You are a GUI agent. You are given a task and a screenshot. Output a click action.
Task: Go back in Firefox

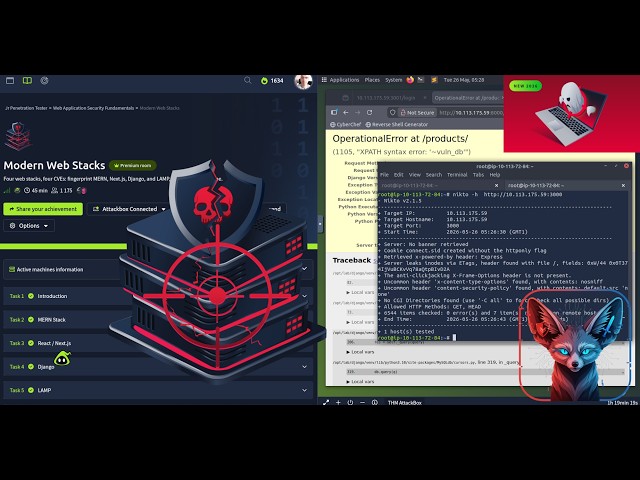(x=346, y=112)
